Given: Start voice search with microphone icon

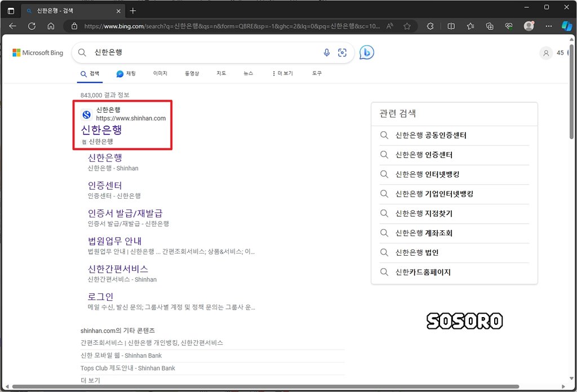Looking at the screenshot, I should click(326, 52).
